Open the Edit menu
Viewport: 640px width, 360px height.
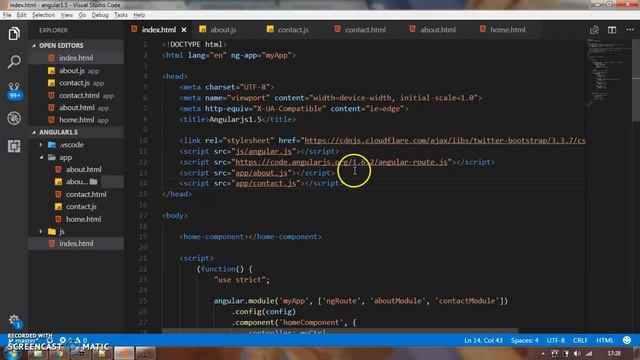click(x=21, y=15)
